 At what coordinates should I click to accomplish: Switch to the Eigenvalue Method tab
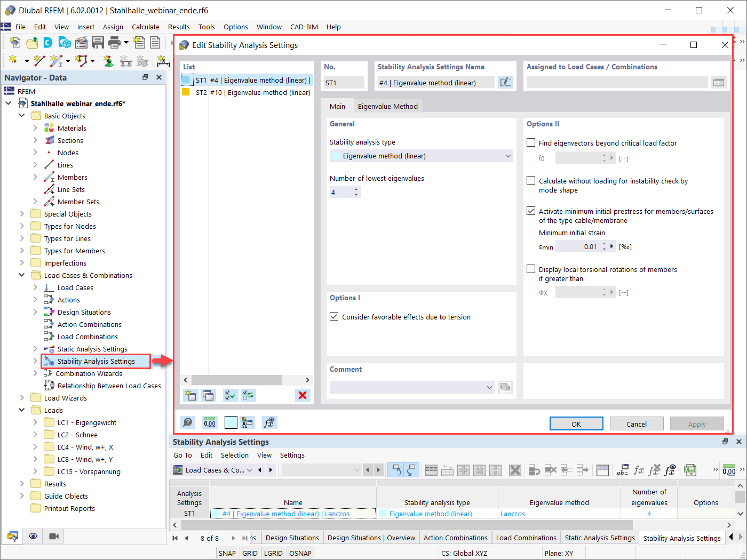click(x=388, y=106)
